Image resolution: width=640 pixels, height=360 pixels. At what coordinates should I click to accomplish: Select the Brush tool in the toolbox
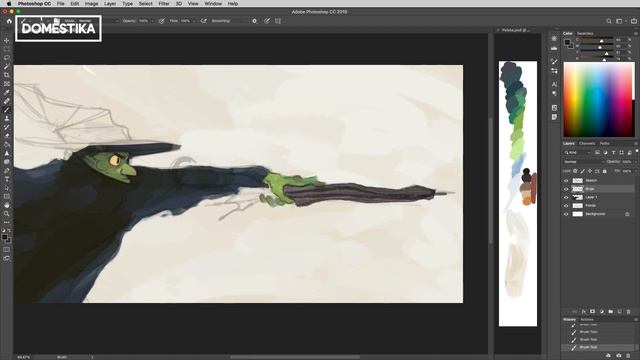7,109
